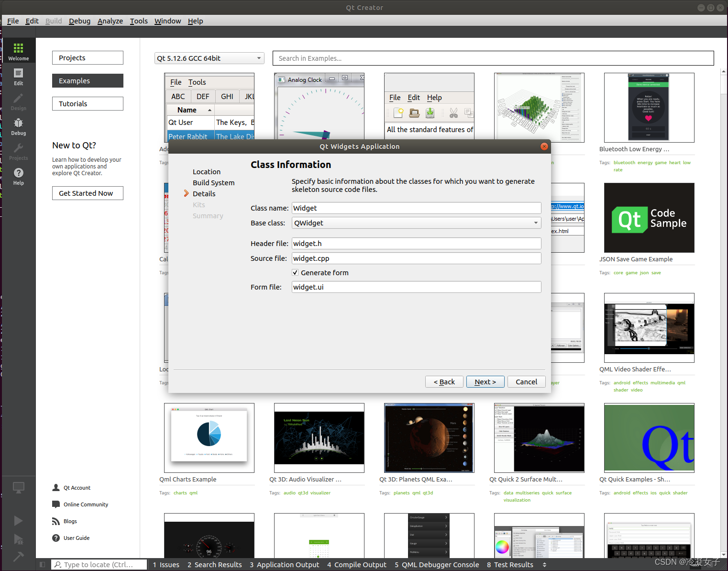Open Qt 3D Planets QML example thumbnail

coord(429,438)
